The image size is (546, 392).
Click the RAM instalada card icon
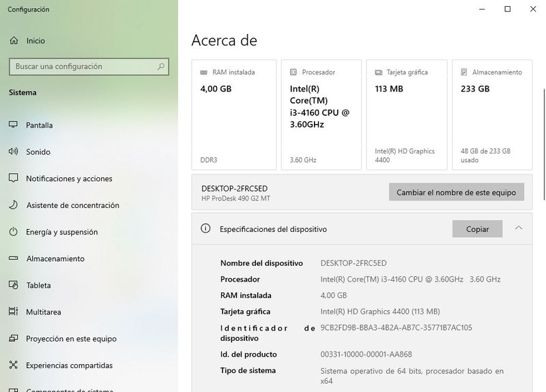coord(203,72)
